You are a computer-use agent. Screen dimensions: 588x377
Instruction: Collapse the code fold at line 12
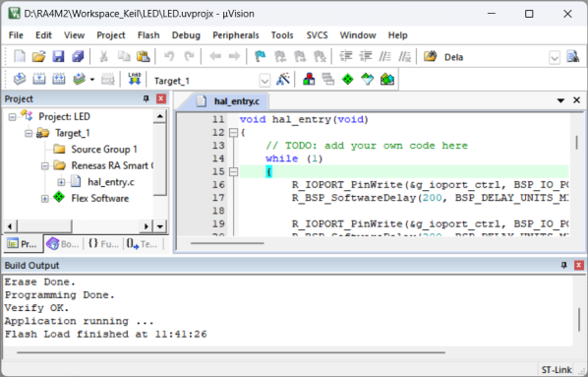[234, 133]
